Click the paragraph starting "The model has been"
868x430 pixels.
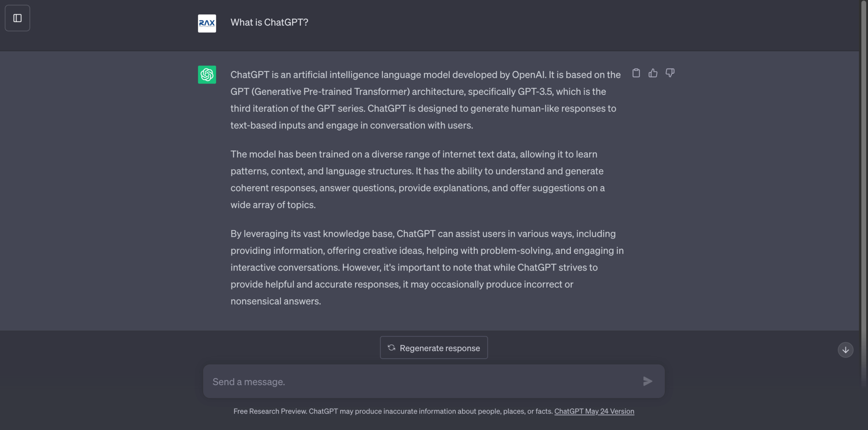417,180
